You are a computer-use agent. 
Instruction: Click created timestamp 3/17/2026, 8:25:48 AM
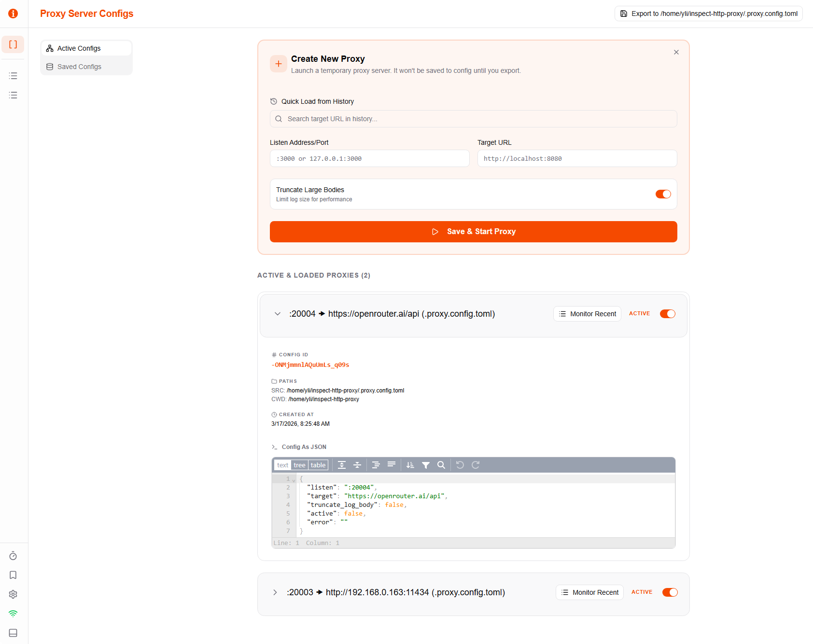(x=300, y=424)
